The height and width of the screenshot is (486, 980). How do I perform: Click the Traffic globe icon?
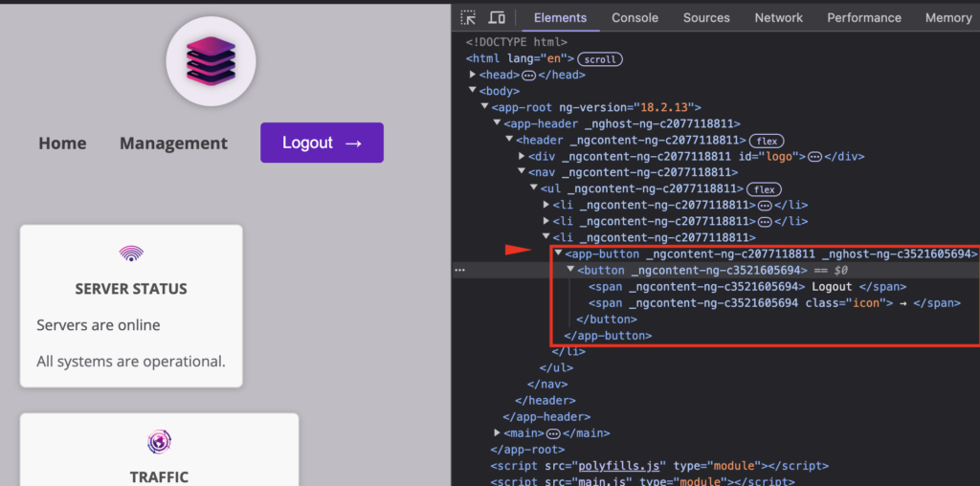[x=159, y=441]
